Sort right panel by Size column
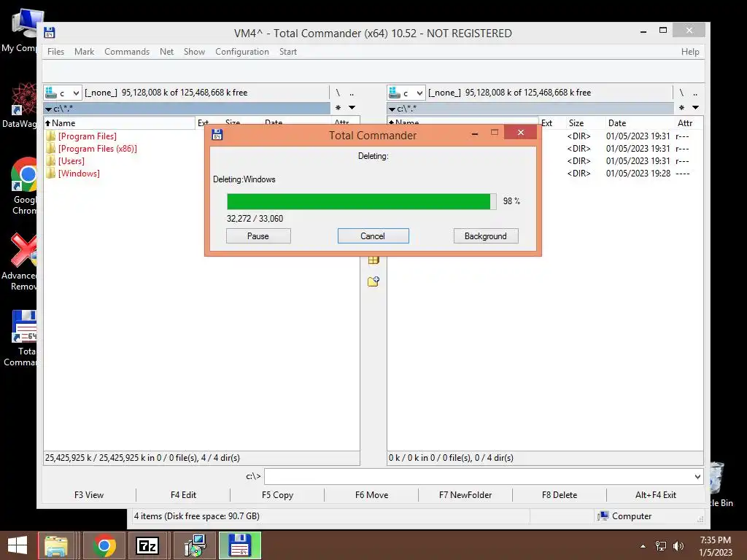This screenshot has width=747, height=560. [576, 122]
